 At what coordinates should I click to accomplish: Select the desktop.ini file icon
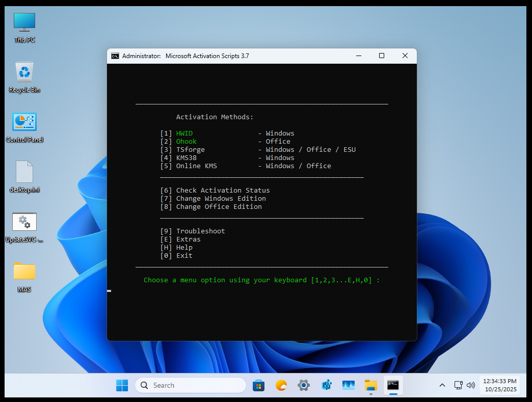(24, 177)
